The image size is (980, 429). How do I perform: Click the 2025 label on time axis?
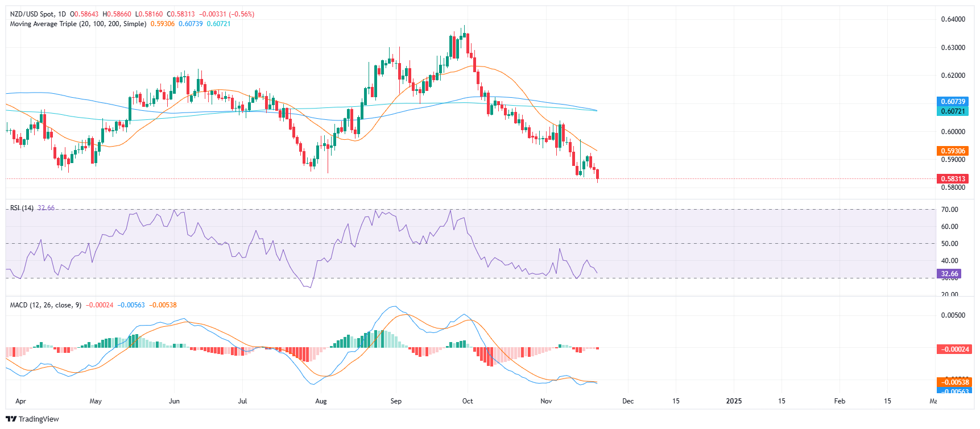(x=734, y=401)
